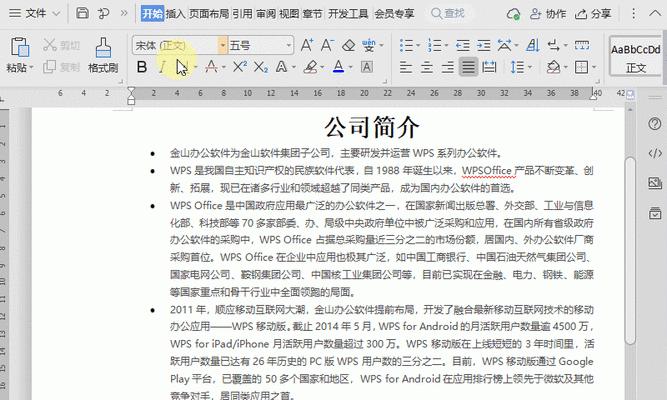
Task: Open the 粘贴 paste options arrow
Action: tap(31, 68)
